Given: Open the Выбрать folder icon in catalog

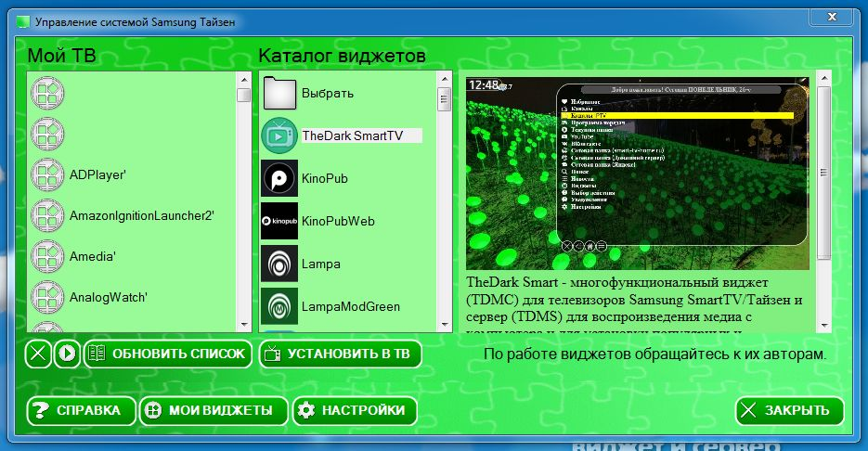Looking at the screenshot, I should [279, 93].
